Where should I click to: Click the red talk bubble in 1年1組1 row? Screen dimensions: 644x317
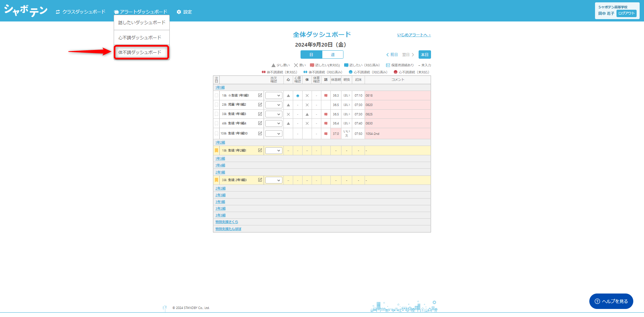tap(326, 96)
